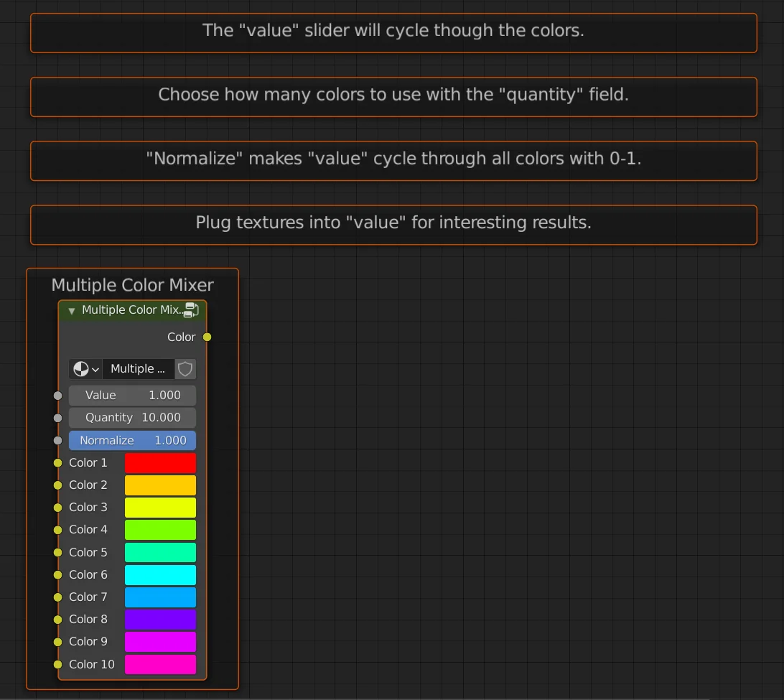This screenshot has height=700, width=784.
Task: Click the material sphere icon on the node
Action: [x=81, y=368]
